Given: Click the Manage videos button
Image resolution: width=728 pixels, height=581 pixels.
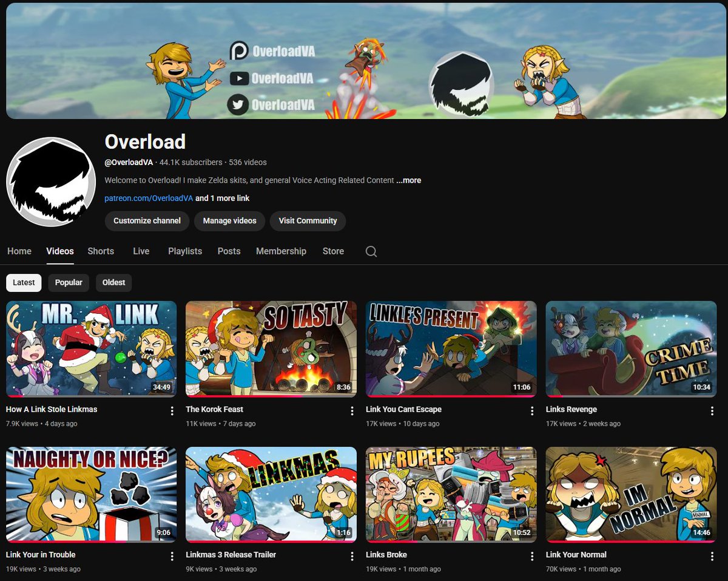Looking at the screenshot, I should point(229,221).
